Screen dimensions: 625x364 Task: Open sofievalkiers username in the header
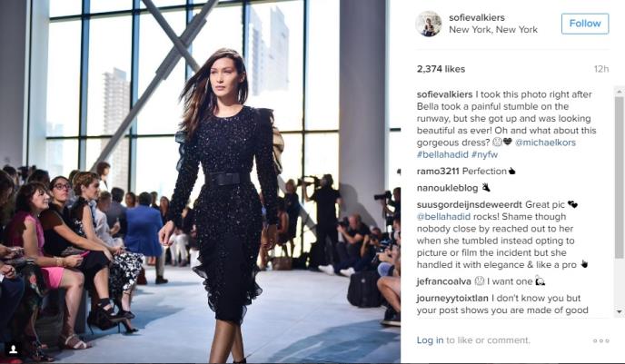477,17
